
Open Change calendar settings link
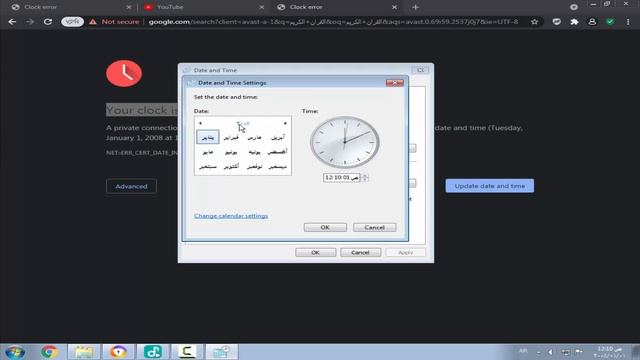click(x=231, y=216)
